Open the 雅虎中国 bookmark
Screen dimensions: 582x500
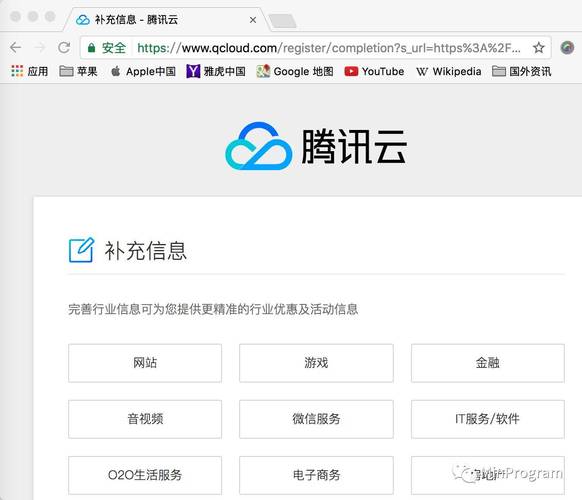[x=216, y=71]
